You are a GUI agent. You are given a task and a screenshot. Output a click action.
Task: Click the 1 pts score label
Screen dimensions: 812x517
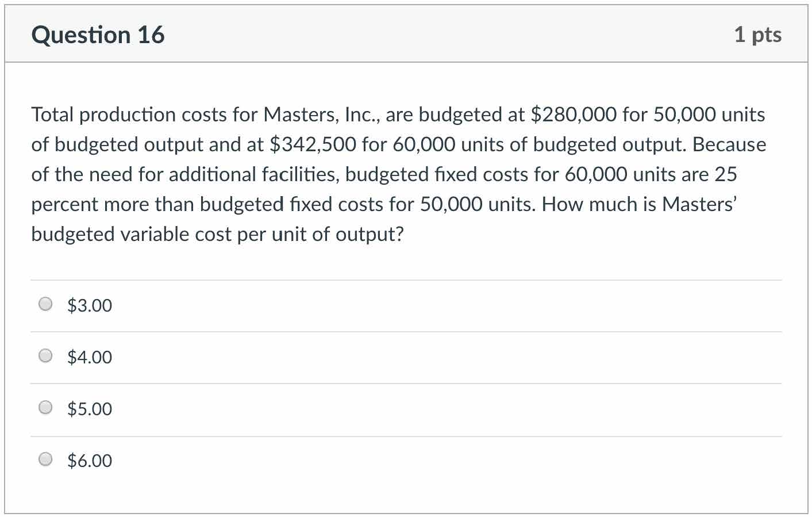757,35
